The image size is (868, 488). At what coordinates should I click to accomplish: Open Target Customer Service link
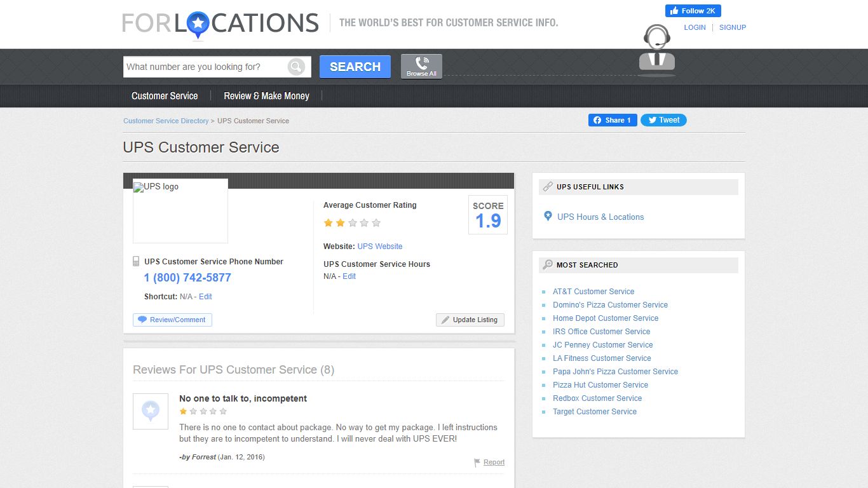595,412
